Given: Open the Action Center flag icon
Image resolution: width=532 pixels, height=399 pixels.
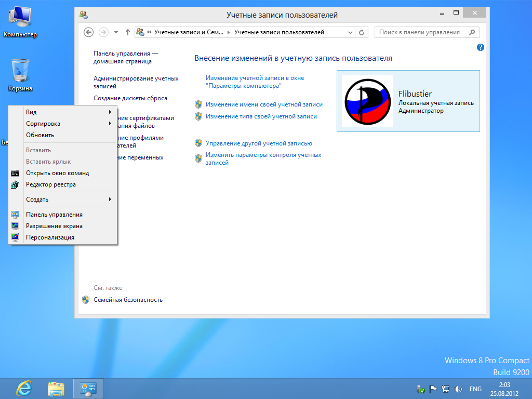Looking at the screenshot, I should point(433,389).
